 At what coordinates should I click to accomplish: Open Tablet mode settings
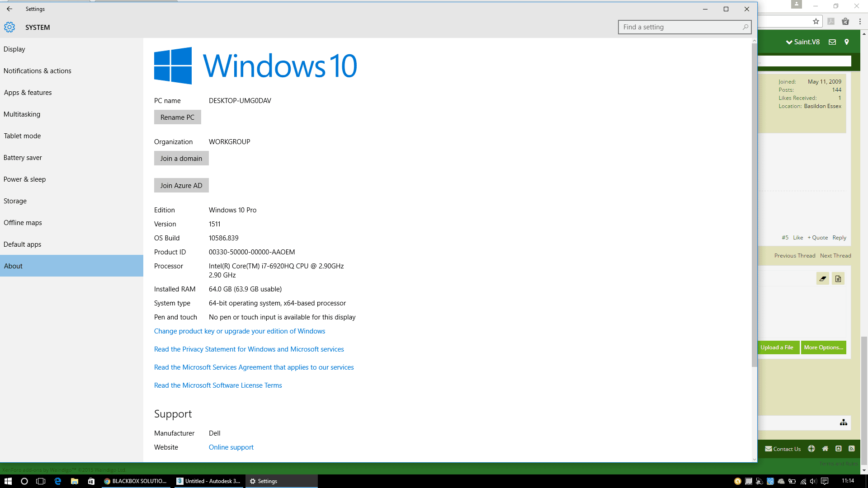click(x=71, y=136)
